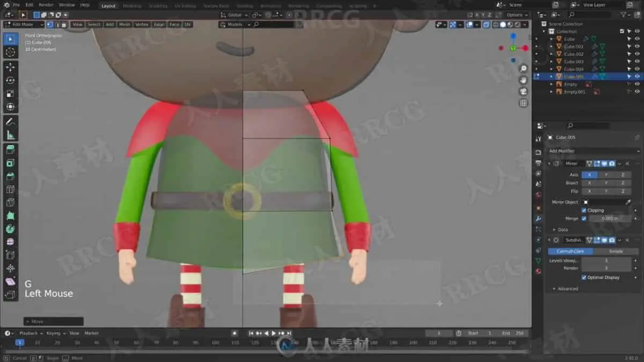Adjust the Merge distance 0.001 m field
The image size is (644, 362).
coord(610,218)
